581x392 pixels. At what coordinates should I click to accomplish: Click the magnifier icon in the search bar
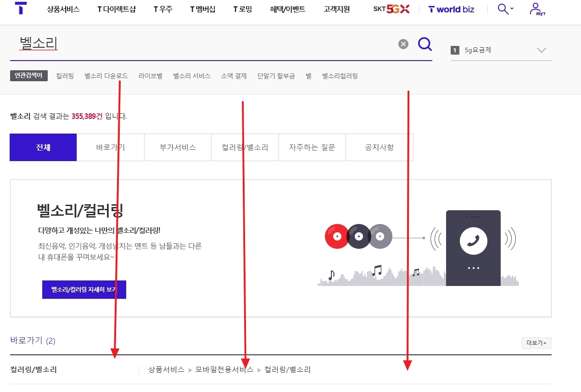click(x=424, y=44)
